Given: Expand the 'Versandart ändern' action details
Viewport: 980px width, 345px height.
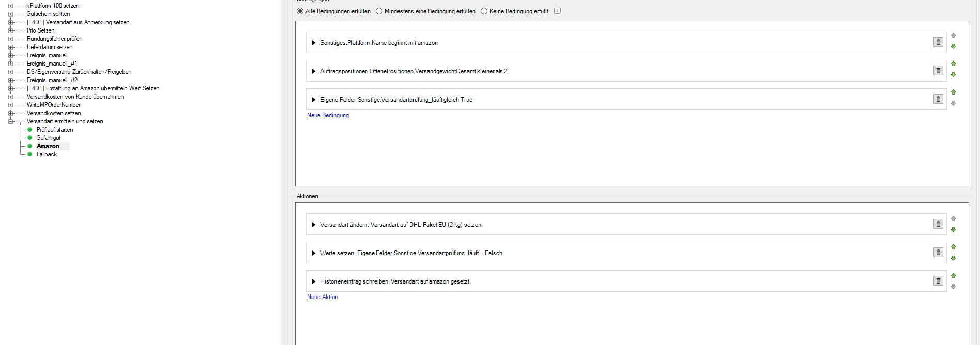Looking at the screenshot, I should (313, 225).
